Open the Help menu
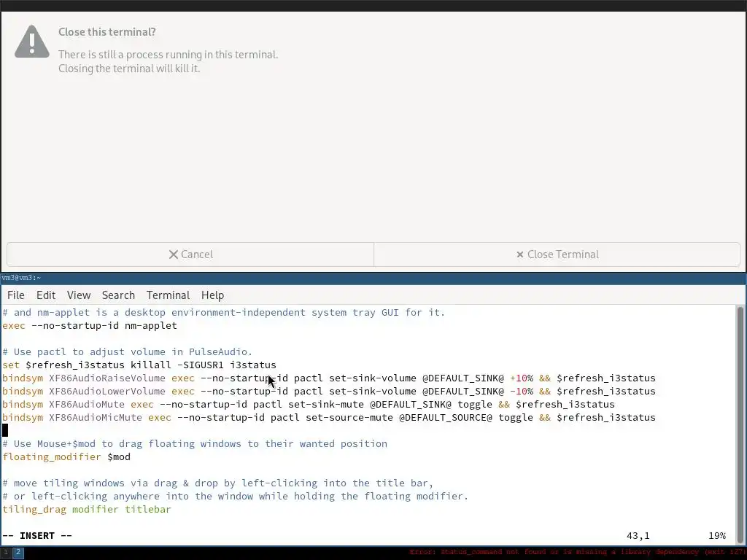The image size is (747, 560). (212, 295)
